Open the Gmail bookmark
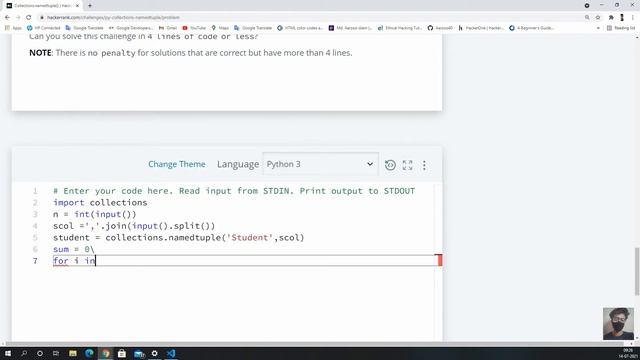This screenshot has width=640, height=360. pyautogui.click(x=168, y=28)
